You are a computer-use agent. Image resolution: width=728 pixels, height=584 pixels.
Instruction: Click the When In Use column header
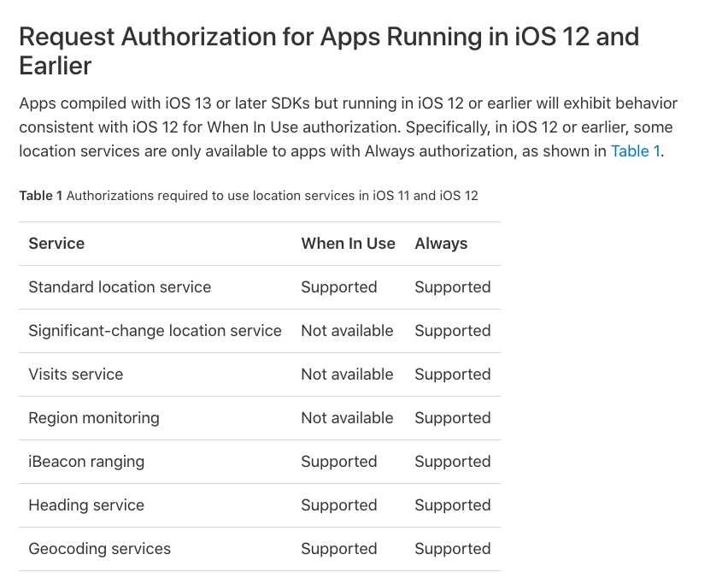click(348, 244)
